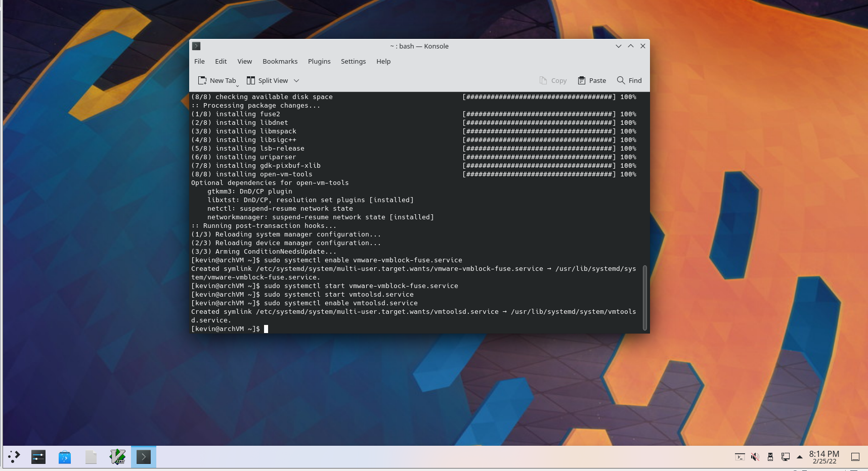Launch Vim from the taskbar
Screen dimensions: 868x471
[x=117, y=456]
